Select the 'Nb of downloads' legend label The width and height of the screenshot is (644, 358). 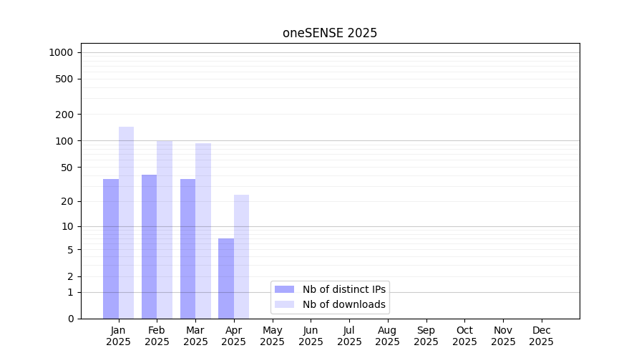pos(344,304)
